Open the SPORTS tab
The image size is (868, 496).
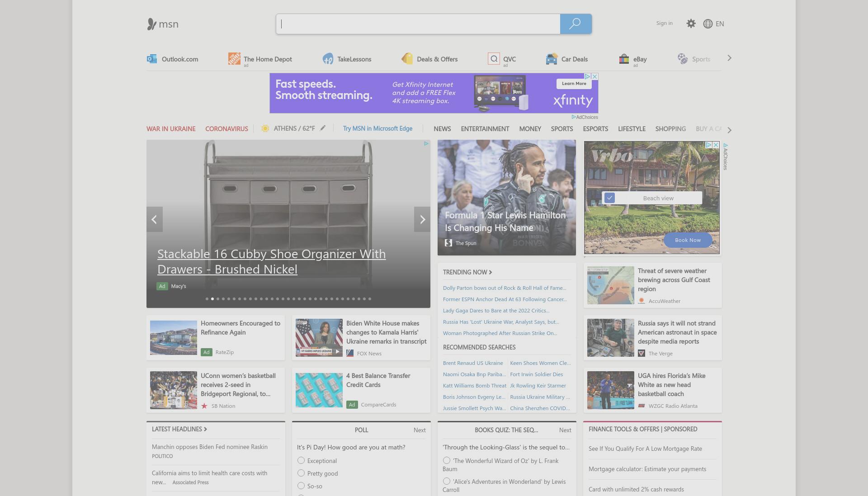point(562,129)
